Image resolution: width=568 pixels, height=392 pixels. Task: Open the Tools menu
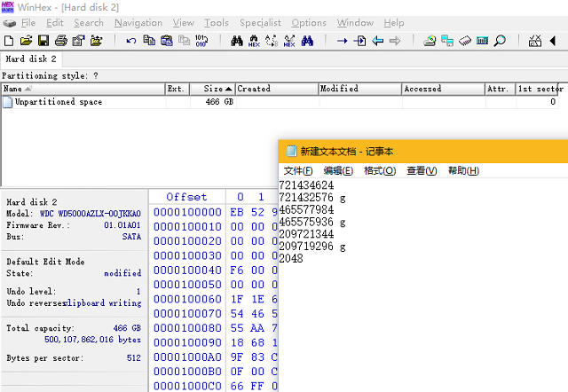point(217,23)
